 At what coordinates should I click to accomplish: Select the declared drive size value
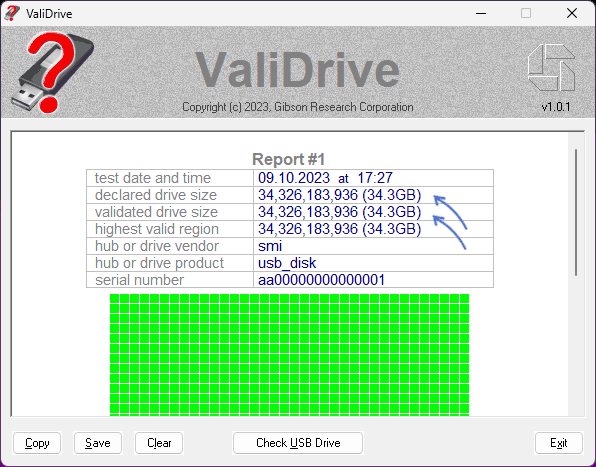point(339,195)
